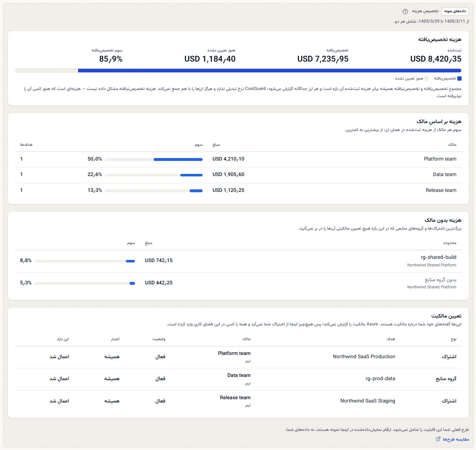Select the Platform team owner row
This screenshot has width=476, height=450.
238,159
